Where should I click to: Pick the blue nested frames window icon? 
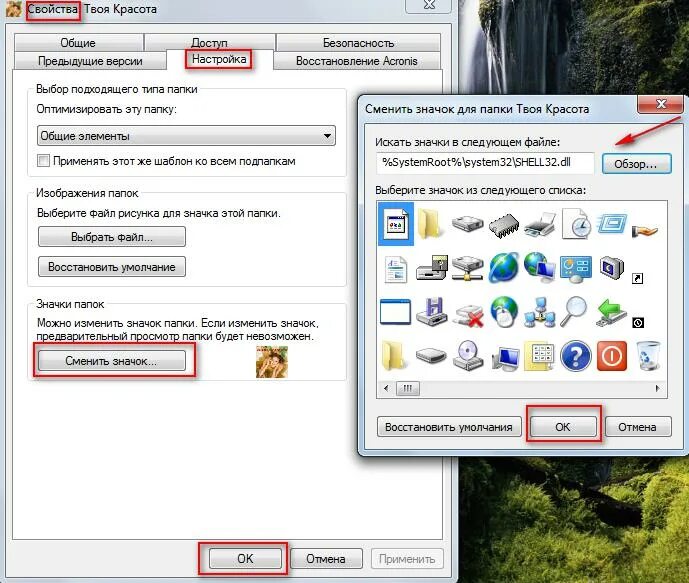coord(612,224)
